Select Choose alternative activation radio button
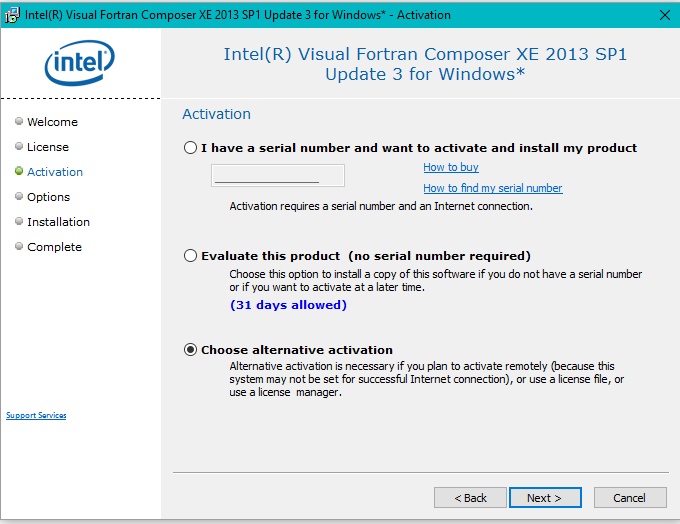680x524 pixels. 190,350
